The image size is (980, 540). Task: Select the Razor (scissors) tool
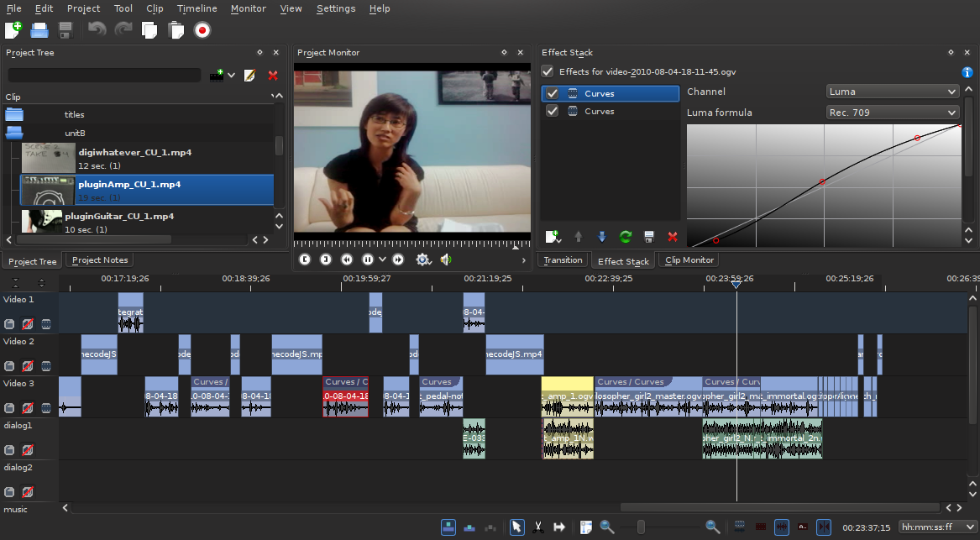537,527
